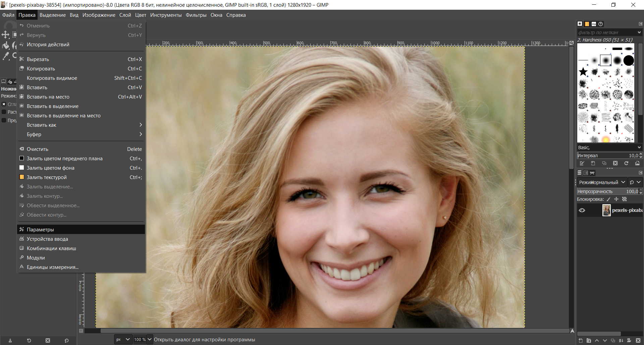Toggle lock alpha channel icon
This screenshot has height=345, width=644.
point(624,199)
